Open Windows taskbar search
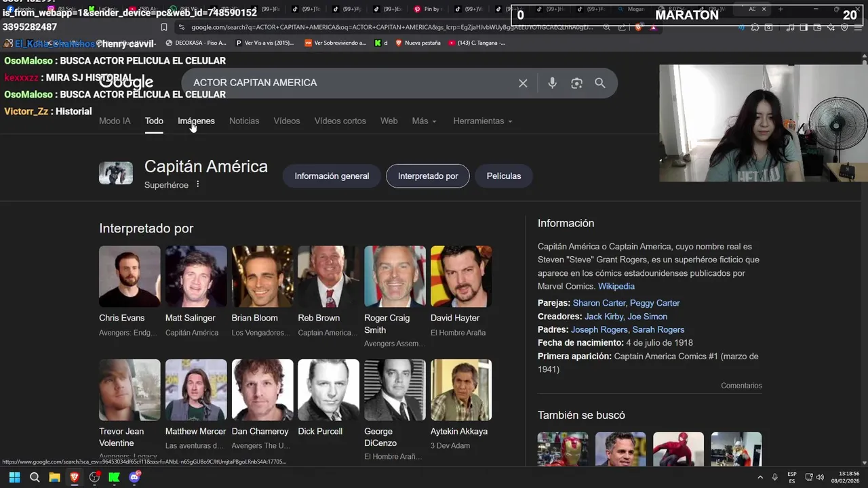 coord(35,477)
